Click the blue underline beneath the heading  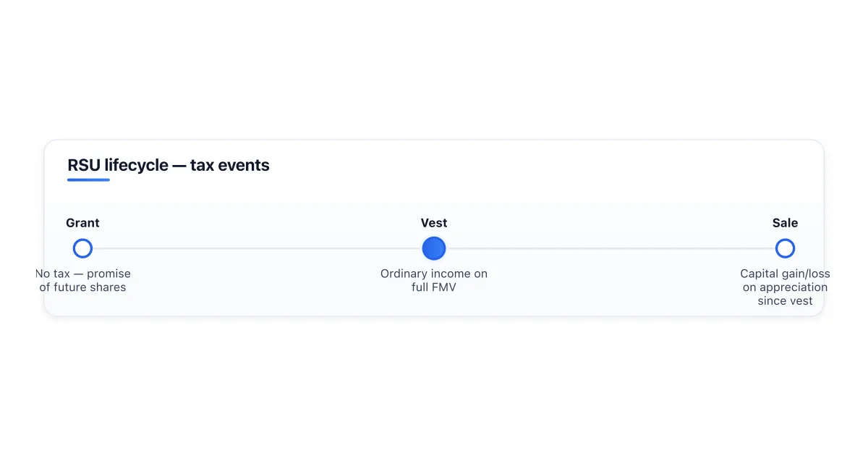coord(88,180)
